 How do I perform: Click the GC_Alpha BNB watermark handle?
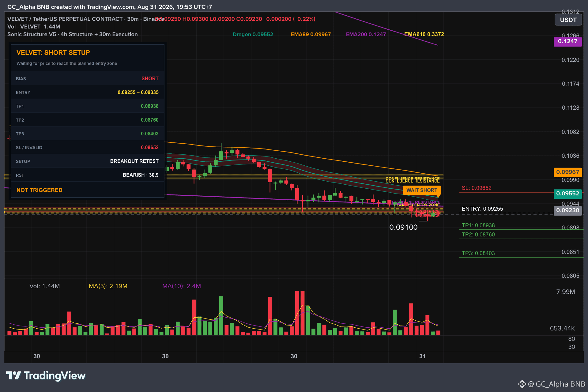(x=552, y=384)
